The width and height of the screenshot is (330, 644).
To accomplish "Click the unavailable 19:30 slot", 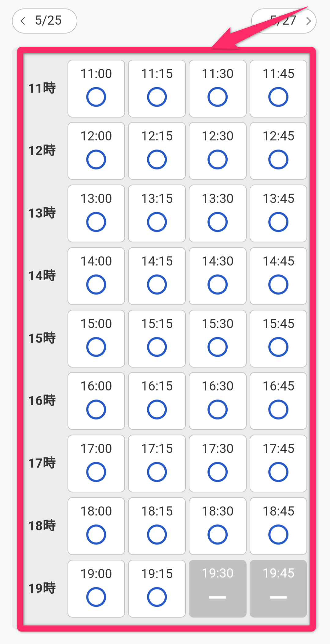I will pos(218,588).
